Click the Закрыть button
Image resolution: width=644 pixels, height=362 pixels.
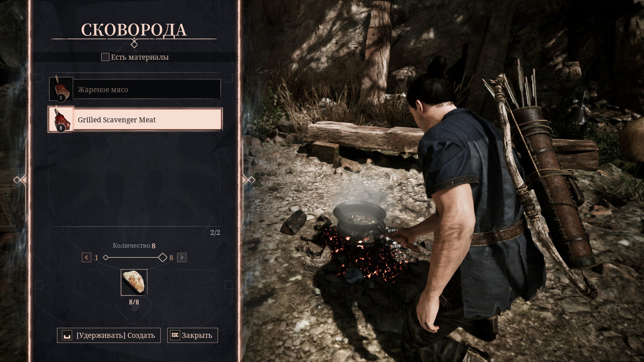pyautogui.click(x=193, y=335)
